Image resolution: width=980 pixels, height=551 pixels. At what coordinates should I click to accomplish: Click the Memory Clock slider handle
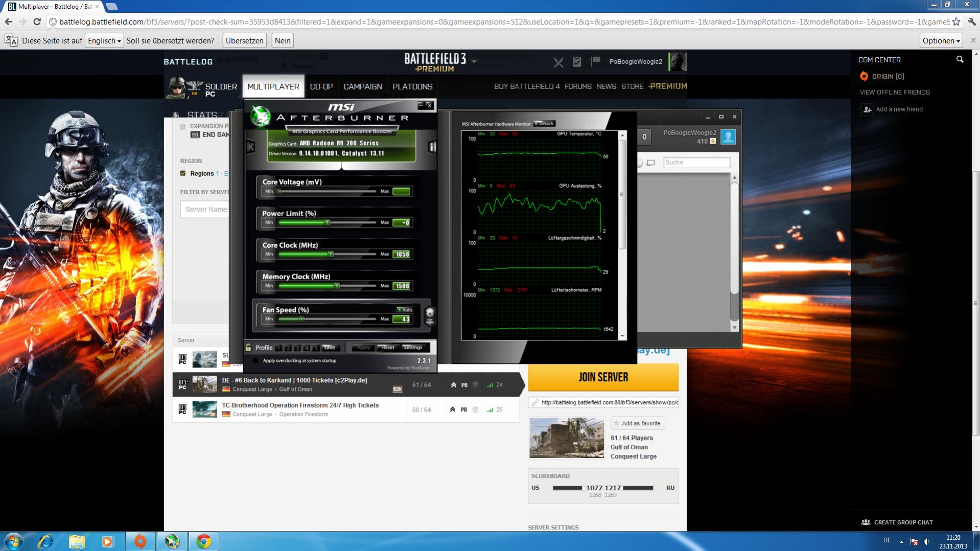click(337, 286)
